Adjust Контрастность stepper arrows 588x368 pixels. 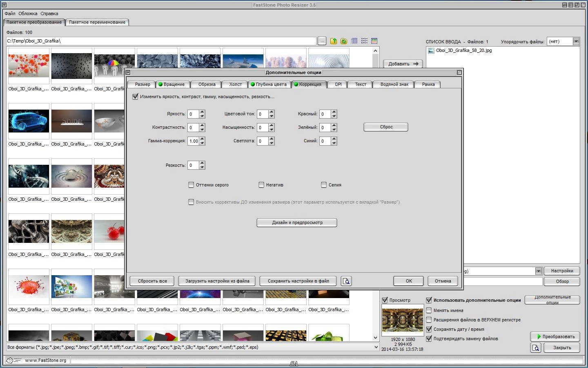[202, 128]
